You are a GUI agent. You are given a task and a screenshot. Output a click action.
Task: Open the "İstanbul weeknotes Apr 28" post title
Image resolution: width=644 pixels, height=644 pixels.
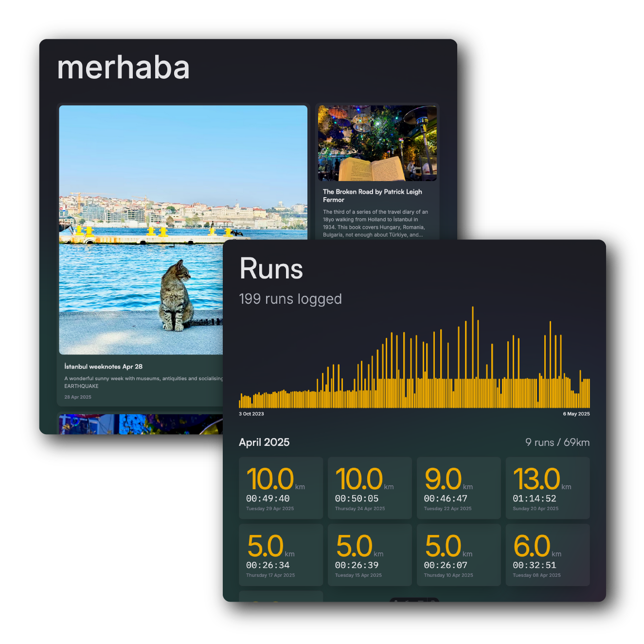(103, 367)
